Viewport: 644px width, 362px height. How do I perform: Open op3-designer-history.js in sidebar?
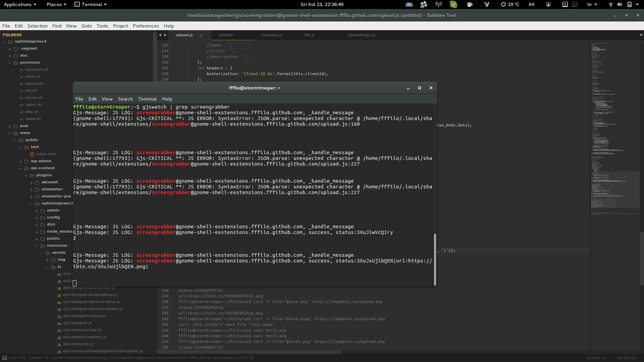[84, 316]
